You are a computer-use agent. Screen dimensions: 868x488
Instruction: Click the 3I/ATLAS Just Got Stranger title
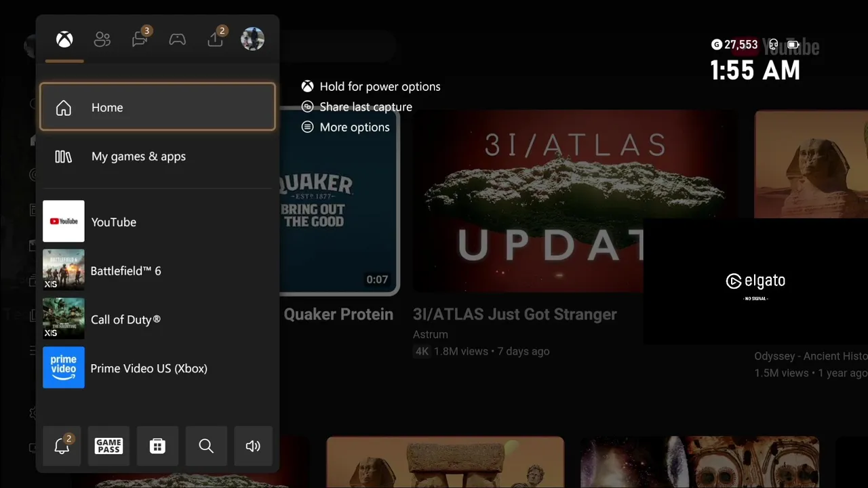[x=515, y=314]
